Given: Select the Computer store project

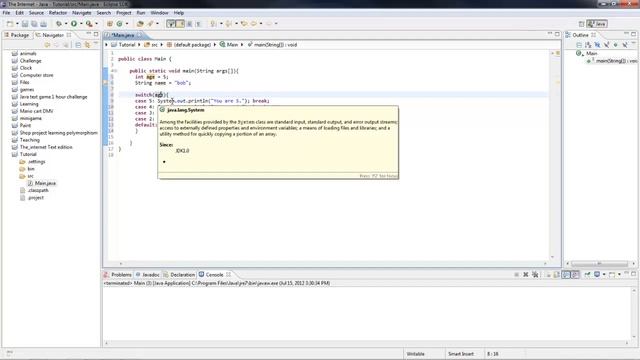Looking at the screenshot, I should coord(36,75).
